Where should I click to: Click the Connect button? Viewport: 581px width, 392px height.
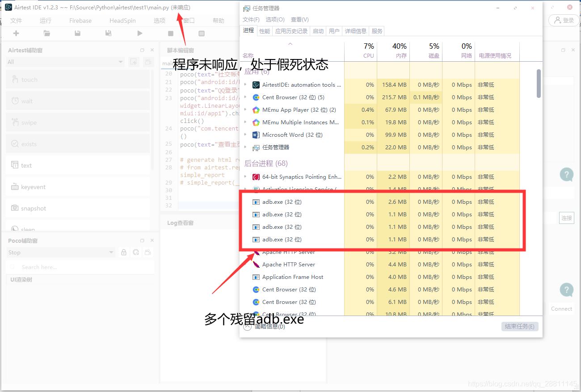pos(562,308)
